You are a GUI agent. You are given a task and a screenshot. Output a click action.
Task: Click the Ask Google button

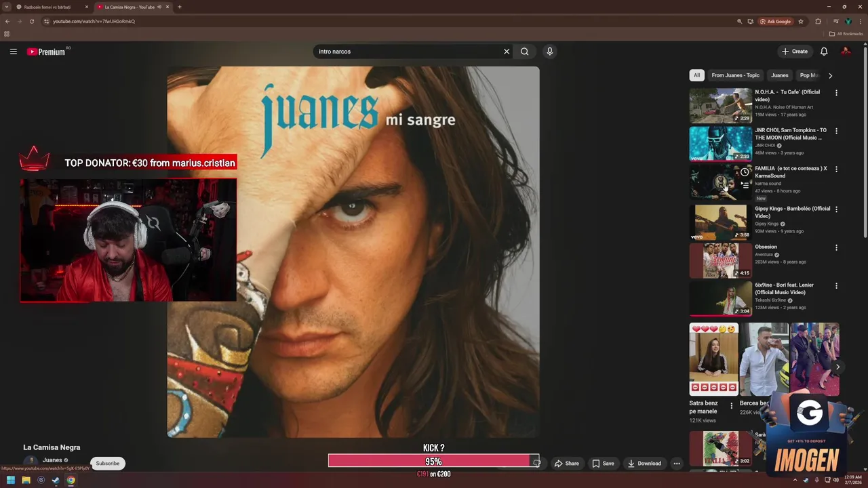pos(775,21)
